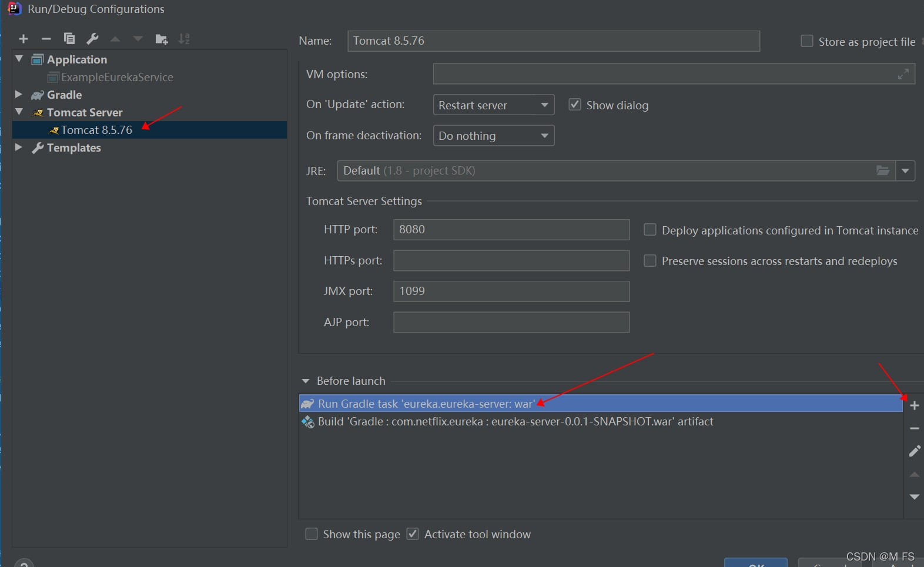Expand VM options field editor
The height and width of the screenshot is (567, 924).
[x=903, y=74]
